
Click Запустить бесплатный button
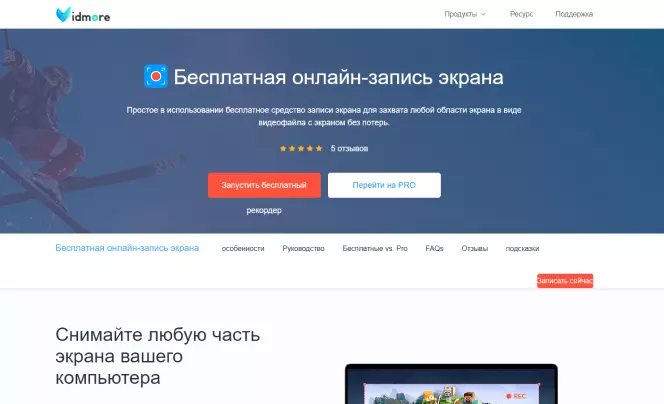coord(264,185)
